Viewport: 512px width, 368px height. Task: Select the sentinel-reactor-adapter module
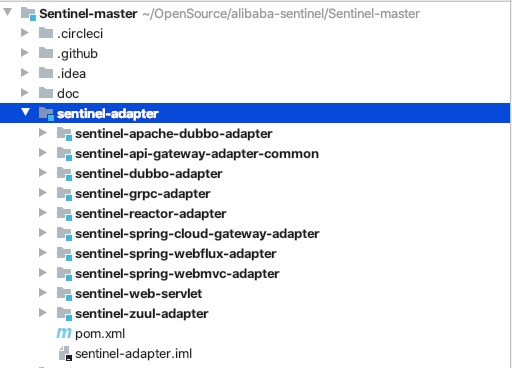tap(151, 214)
